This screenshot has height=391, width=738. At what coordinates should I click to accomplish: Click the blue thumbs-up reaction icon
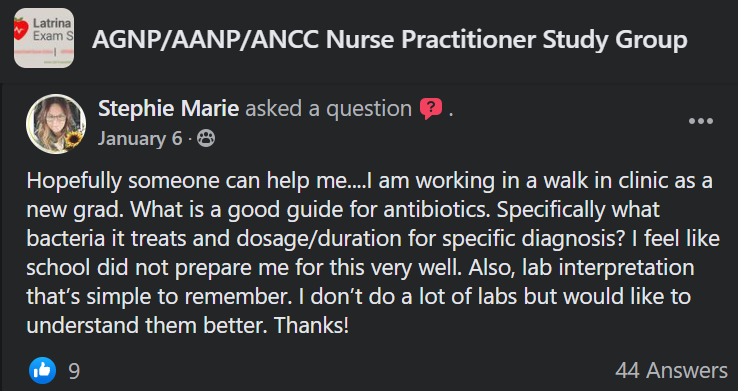(42, 370)
